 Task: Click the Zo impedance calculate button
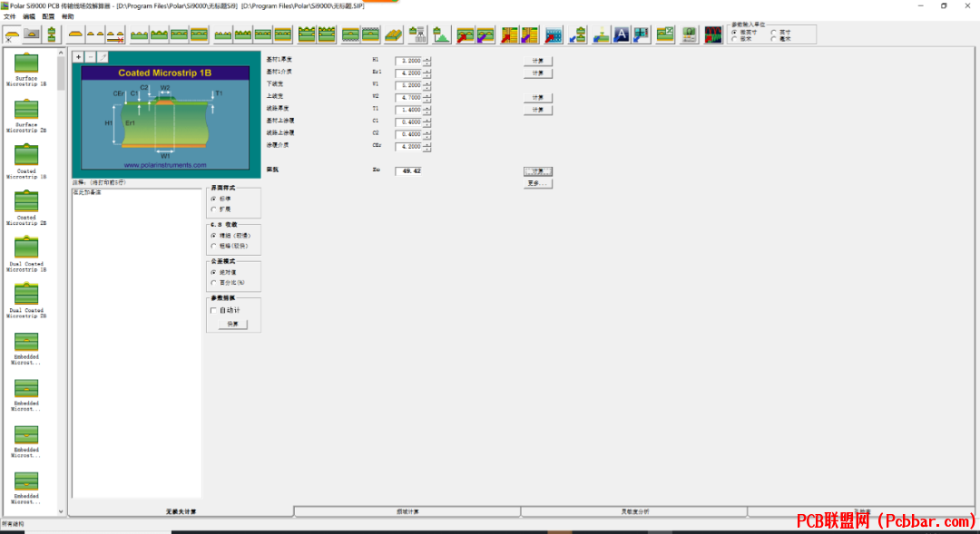[537, 171]
